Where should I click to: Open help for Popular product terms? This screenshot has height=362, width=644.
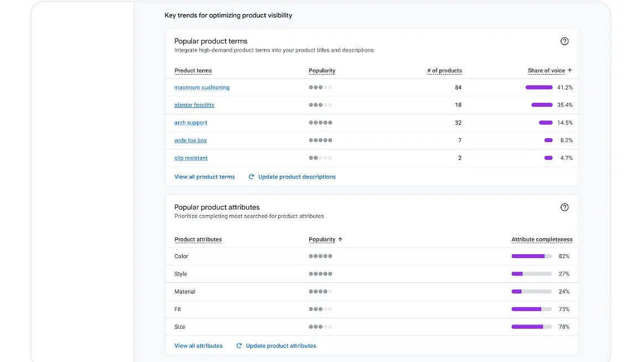click(x=564, y=41)
